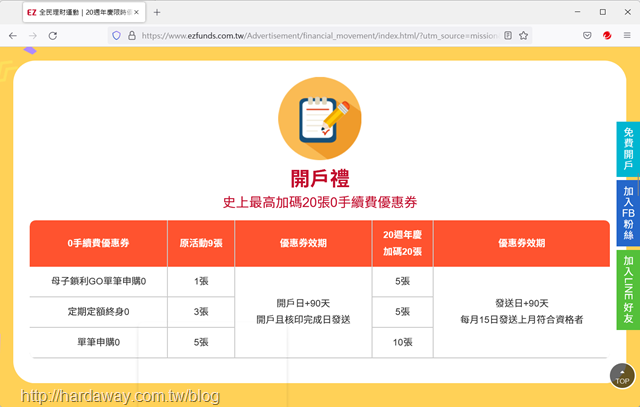Click the forward navigation arrow
Image resolution: width=640 pixels, height=407 pixels.
(33, 36)
